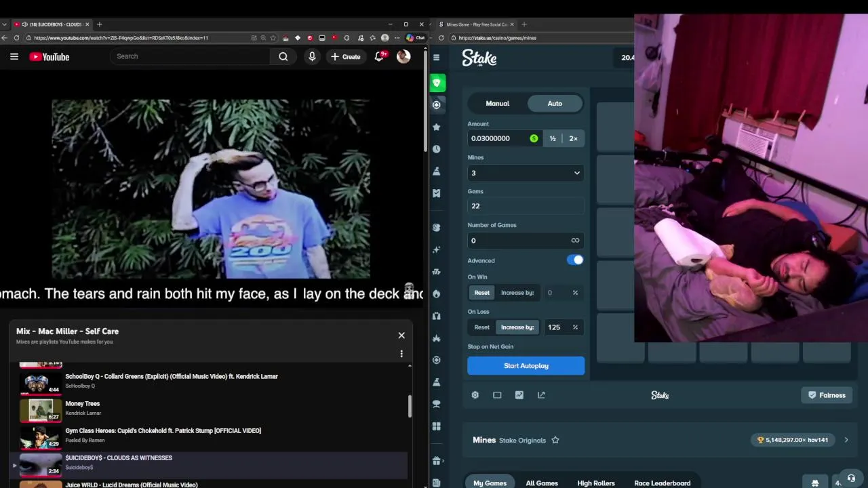Double the bet amount with 2×

(573, 138)
